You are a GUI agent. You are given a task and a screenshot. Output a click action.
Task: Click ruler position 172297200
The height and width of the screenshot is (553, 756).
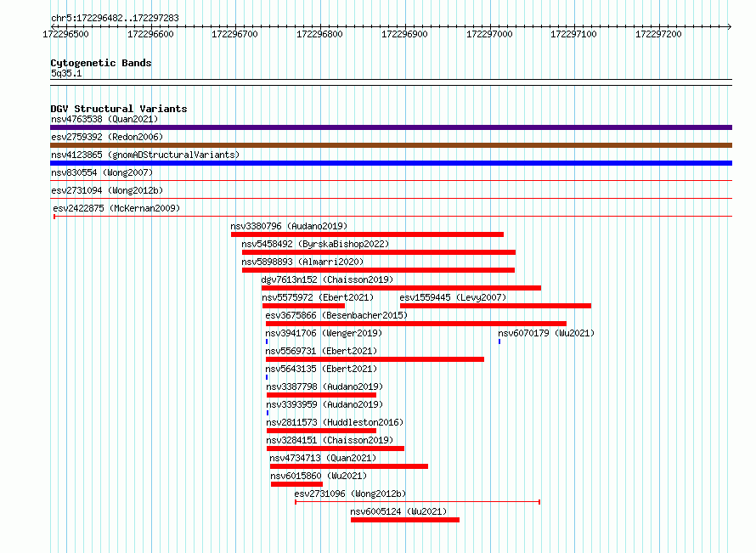(x=658, y=34)
